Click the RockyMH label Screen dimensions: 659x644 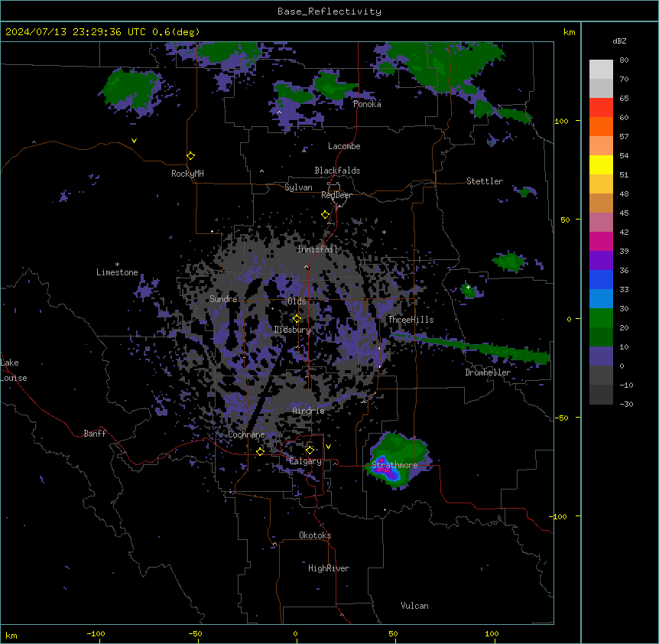coord(187,174)
